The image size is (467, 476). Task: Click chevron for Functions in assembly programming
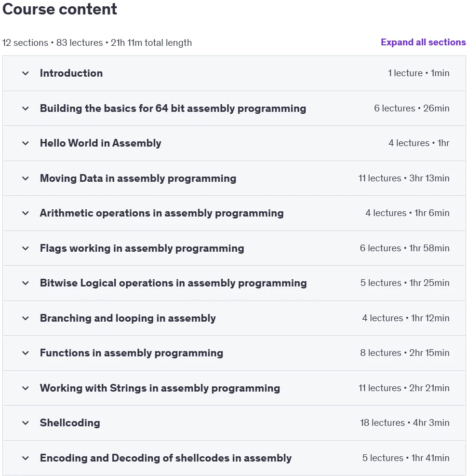[x=26, y=353]
